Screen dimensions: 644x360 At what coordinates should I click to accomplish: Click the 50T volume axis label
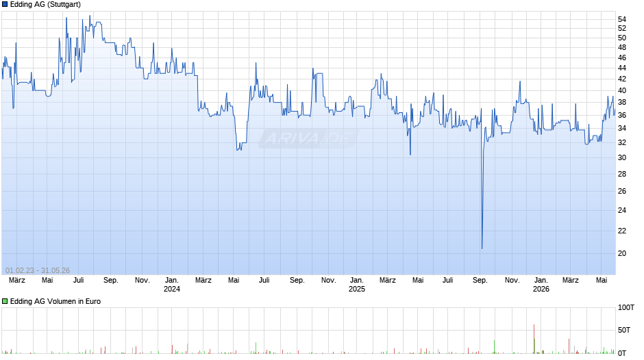(624, 330)
